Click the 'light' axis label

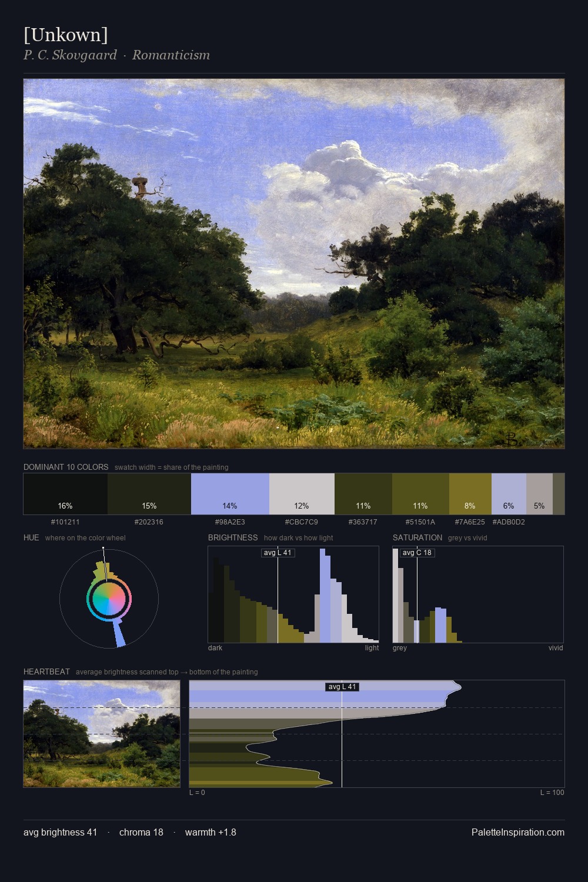coord(372,648)
